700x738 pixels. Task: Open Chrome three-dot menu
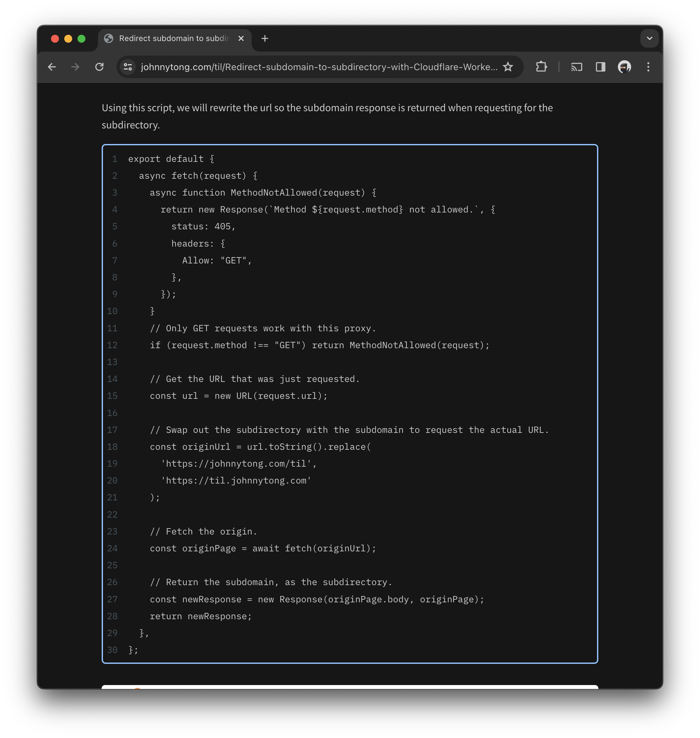click(x=648, y=67)
